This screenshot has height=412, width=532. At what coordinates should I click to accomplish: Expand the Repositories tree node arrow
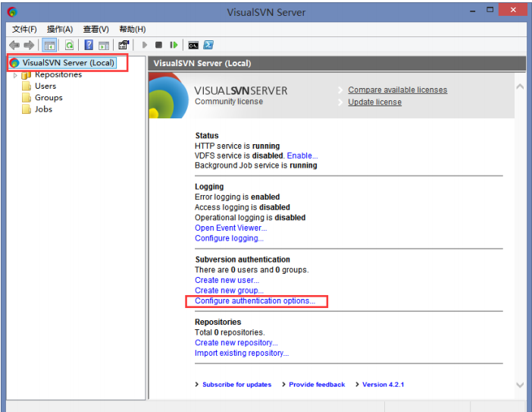[15, 75]
